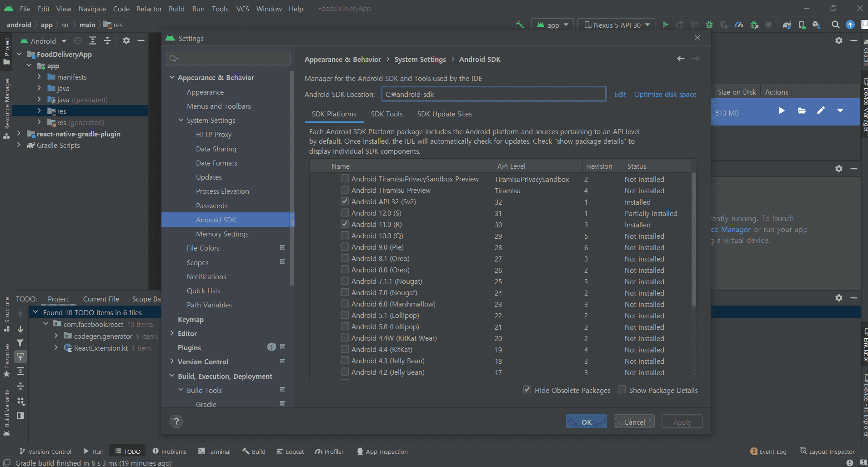Expand the Version Control settings section

point(172,362)
